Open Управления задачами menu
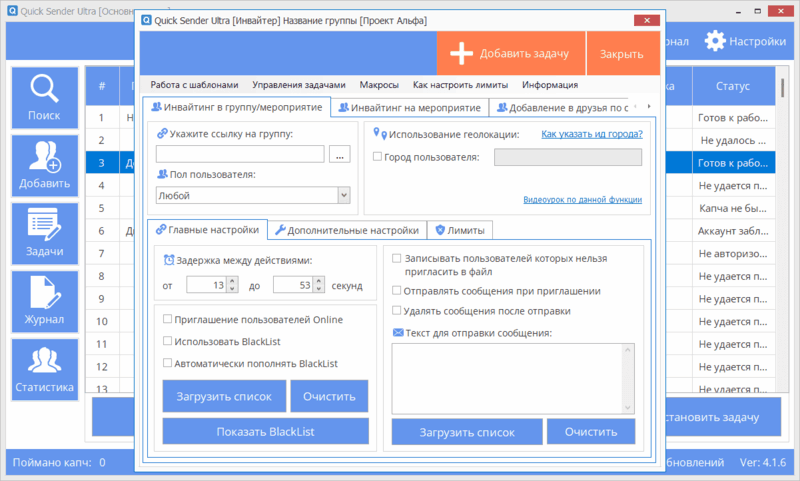 [x=299, y=85]
